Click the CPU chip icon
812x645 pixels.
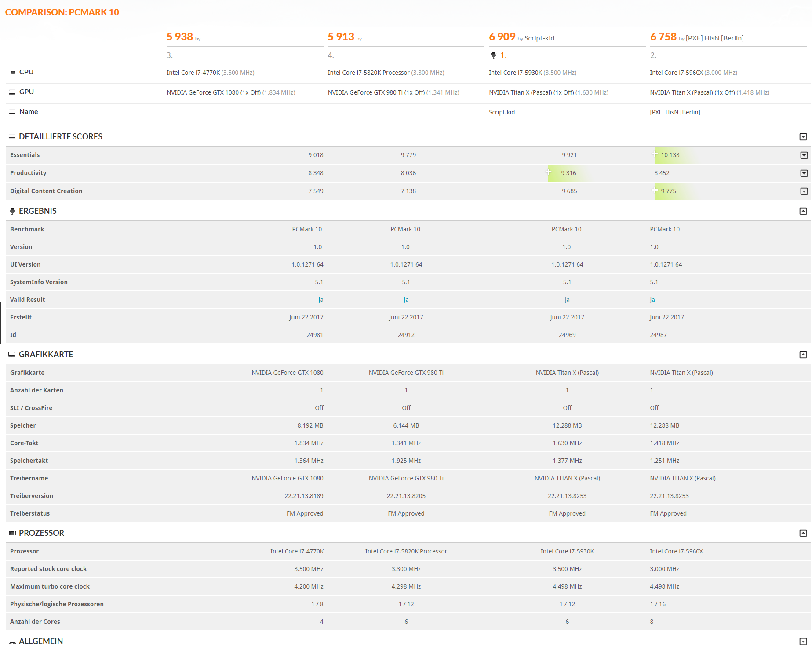(x=13, y=72)
